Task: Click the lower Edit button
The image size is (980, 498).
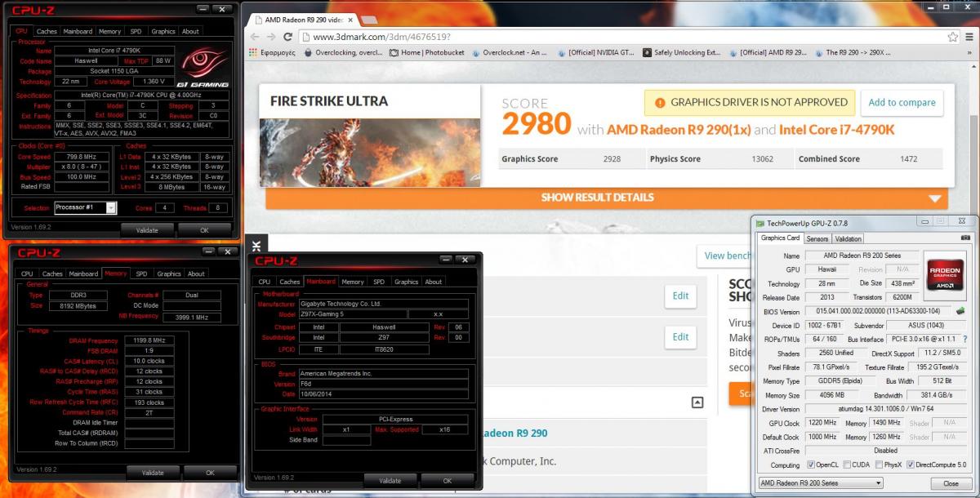Action: 680,336
